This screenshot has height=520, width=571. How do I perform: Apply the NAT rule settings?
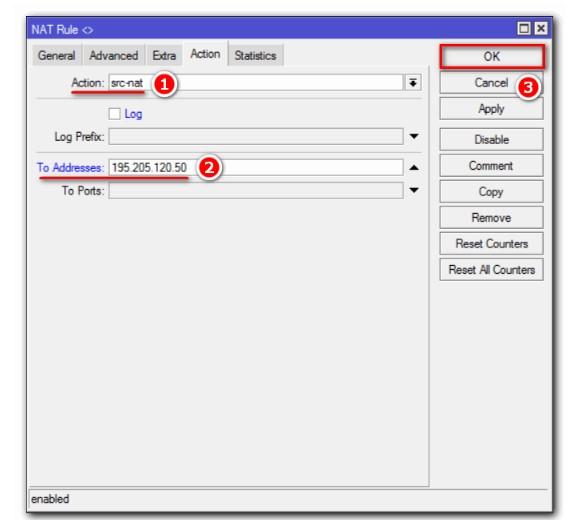tap(492, 109)
